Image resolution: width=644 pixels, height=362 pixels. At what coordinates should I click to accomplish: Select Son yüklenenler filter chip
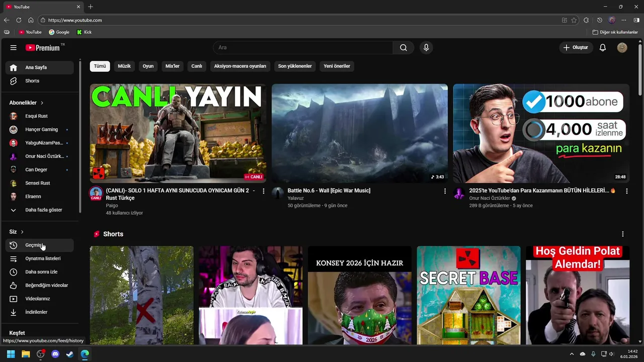coord(295,66)
